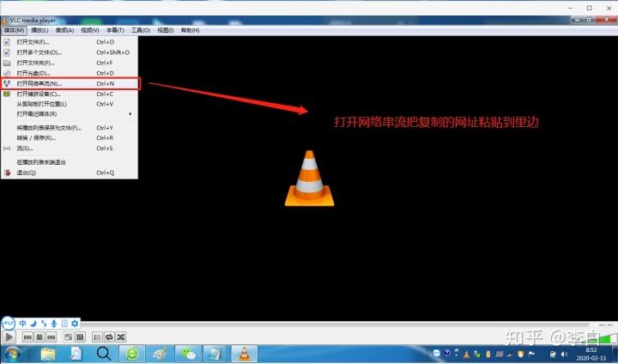Click the black magnifier search taskbar icon
This screenshot has height=364, width=618.
[x=104, y=354]
